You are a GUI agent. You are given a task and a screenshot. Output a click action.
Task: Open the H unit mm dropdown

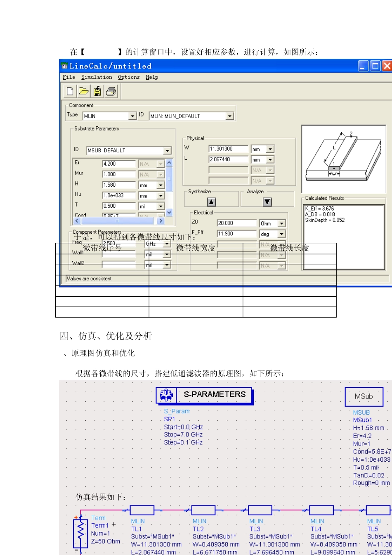[161, 185]
